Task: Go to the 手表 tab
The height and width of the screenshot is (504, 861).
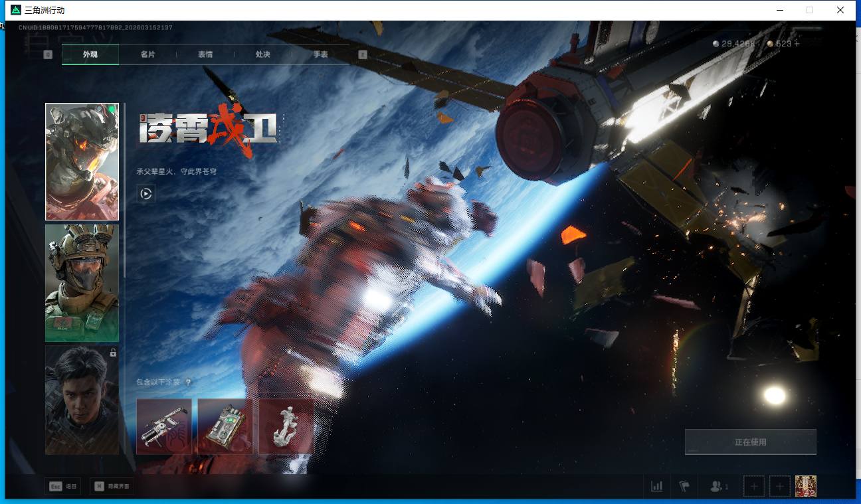Action: [x=320, y=54]
